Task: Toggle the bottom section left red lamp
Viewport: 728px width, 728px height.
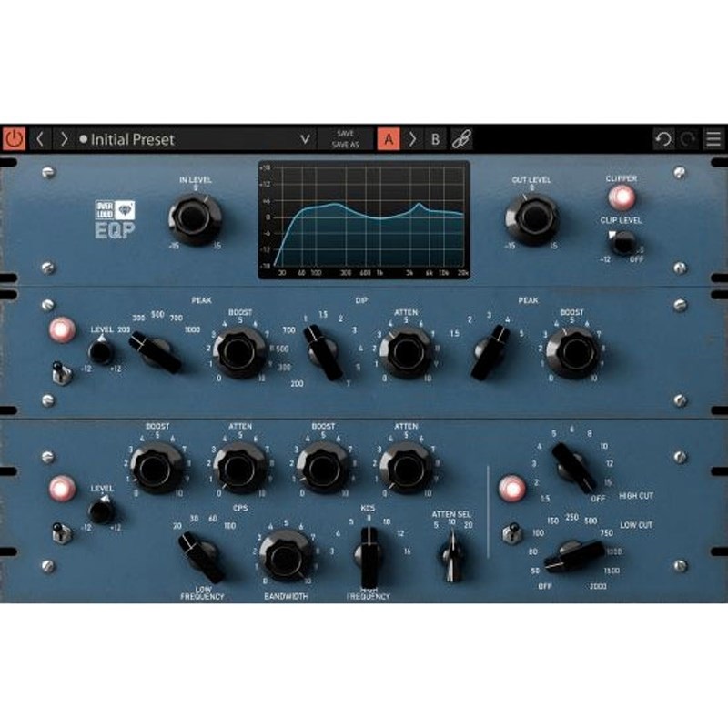Action: click(x=62, y=489)
